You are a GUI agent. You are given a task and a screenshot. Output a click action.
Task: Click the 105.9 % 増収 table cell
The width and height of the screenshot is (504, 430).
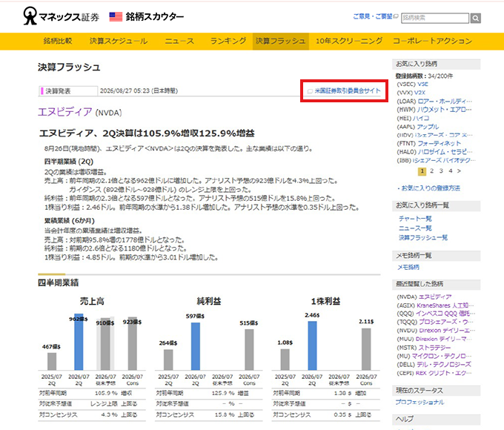point(113,393)
